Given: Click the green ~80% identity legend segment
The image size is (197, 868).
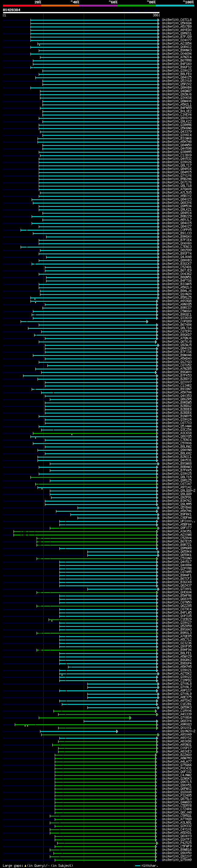Looking at the screenshot, I should click(137, 6).
